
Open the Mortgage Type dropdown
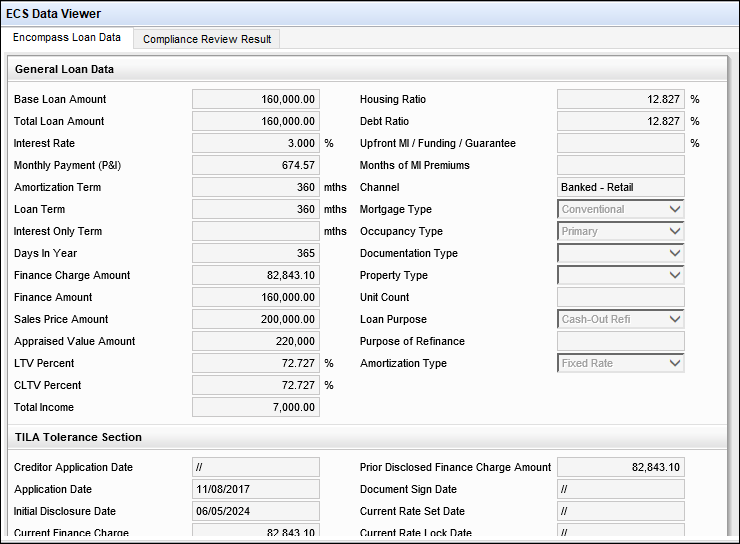pyautogui.click(x=621, y=209)
